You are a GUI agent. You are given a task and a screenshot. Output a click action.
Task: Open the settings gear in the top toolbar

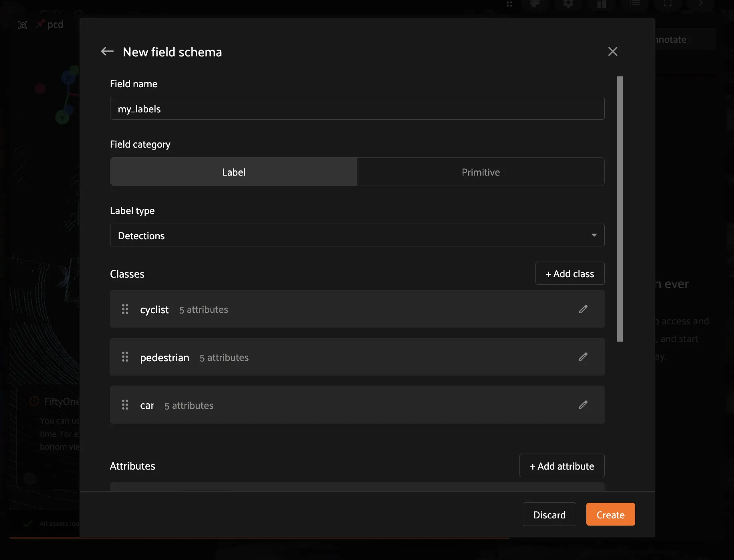[569, 5]
